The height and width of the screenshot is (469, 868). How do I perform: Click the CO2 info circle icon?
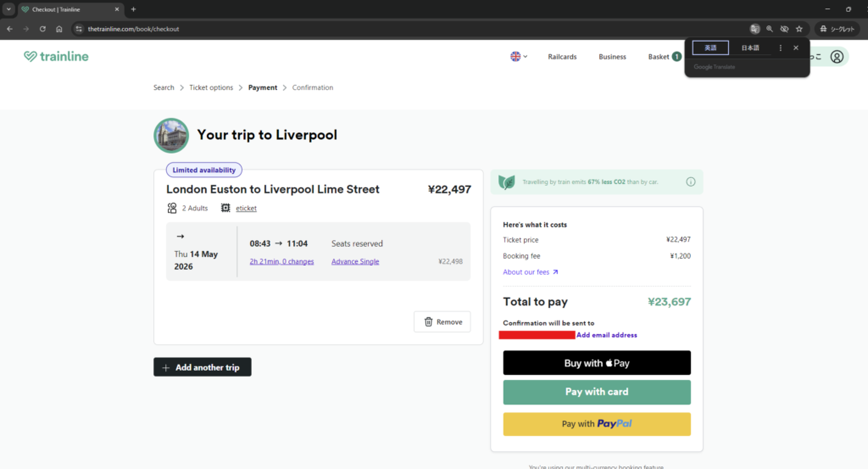point(690,181)
